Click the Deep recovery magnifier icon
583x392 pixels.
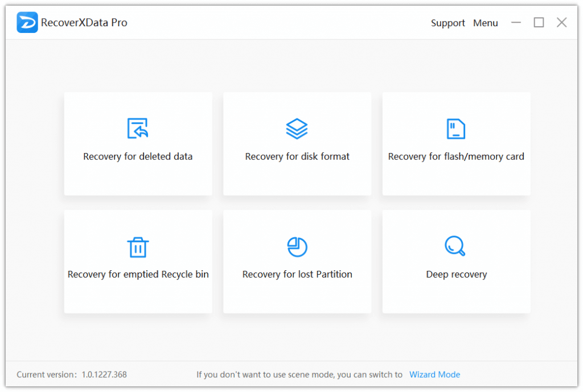click(456, 246)
